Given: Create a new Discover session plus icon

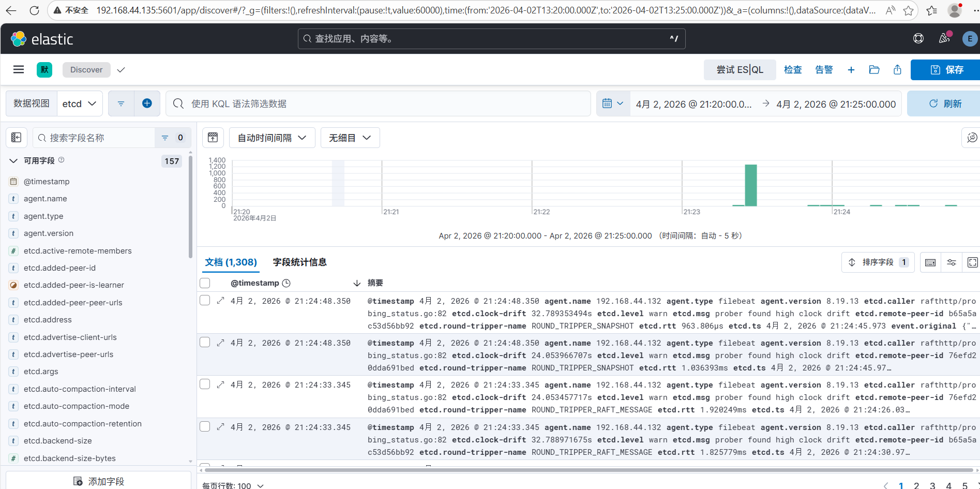Looking at the screenshot, I should [x=851, y=69].
